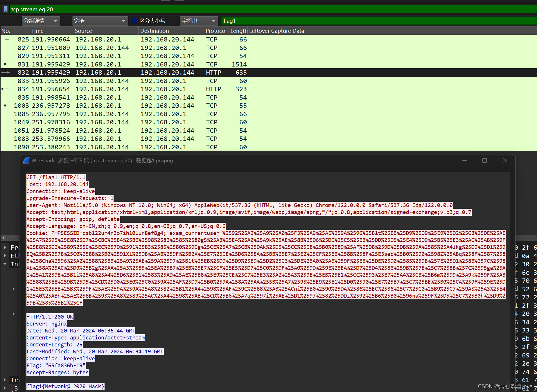Click the left arrow of the packet pane scrollbar

pyautogui.click(x=3, y=238)
